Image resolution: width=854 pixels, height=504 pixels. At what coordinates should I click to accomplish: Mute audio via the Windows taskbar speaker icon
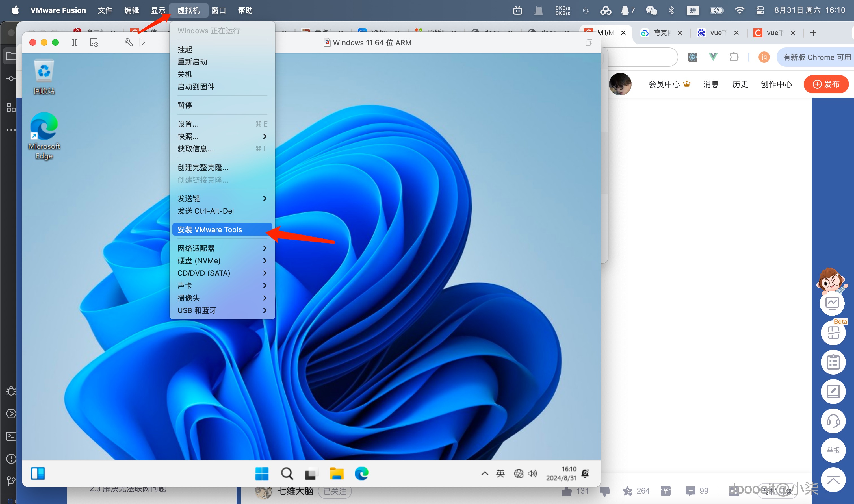532,473
